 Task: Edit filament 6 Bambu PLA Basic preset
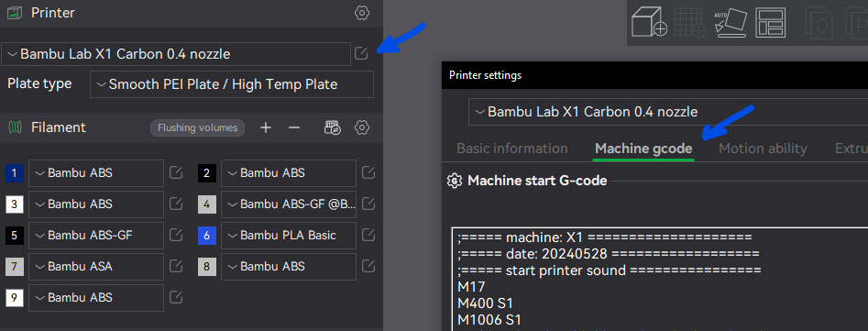coord(368,236)
